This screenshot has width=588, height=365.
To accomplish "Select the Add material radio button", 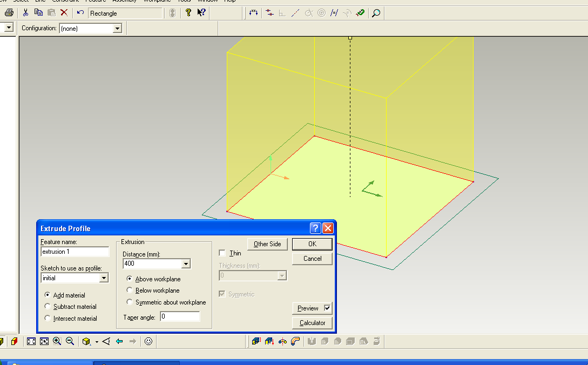I will click(x=48, y=295).
